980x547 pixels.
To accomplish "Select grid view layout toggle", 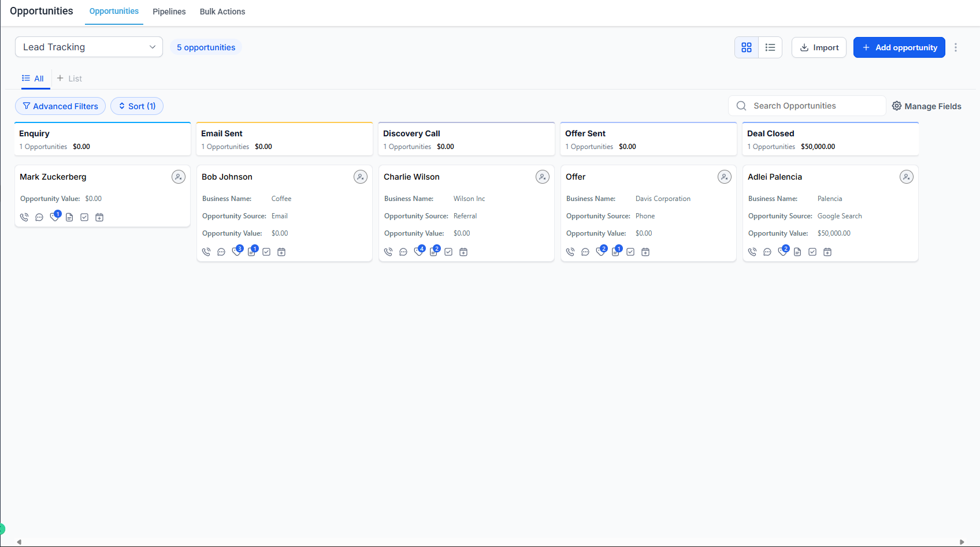I will (746, 47).
